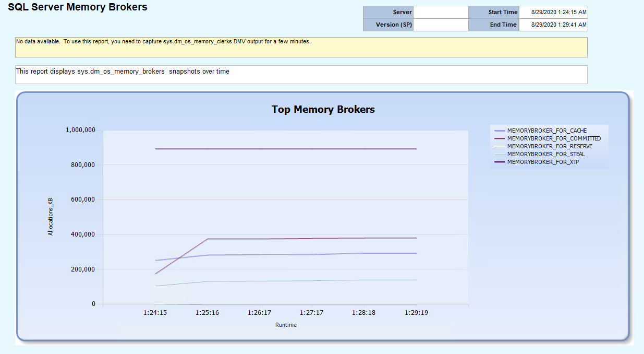The width and height of the screenshot is (644, 354).
Task: Click the Top Memory Brokers chart title
Action: coord(323,110)
